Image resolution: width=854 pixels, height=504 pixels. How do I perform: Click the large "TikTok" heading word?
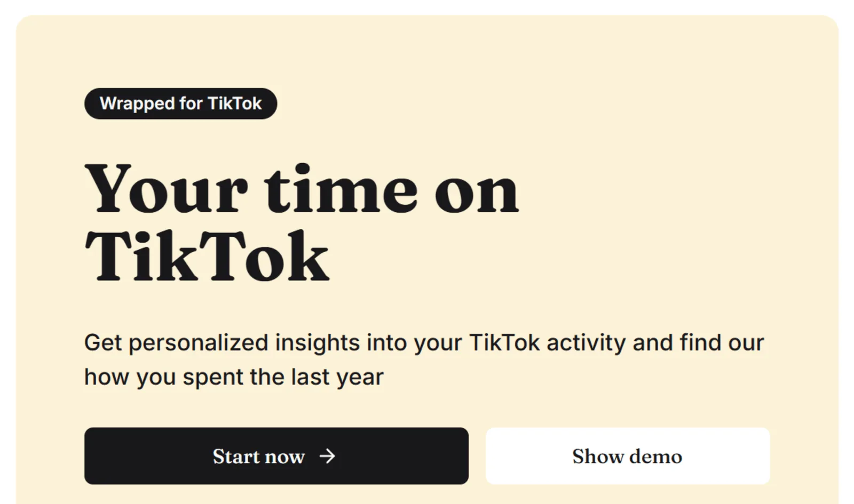(x=207, y=257)
